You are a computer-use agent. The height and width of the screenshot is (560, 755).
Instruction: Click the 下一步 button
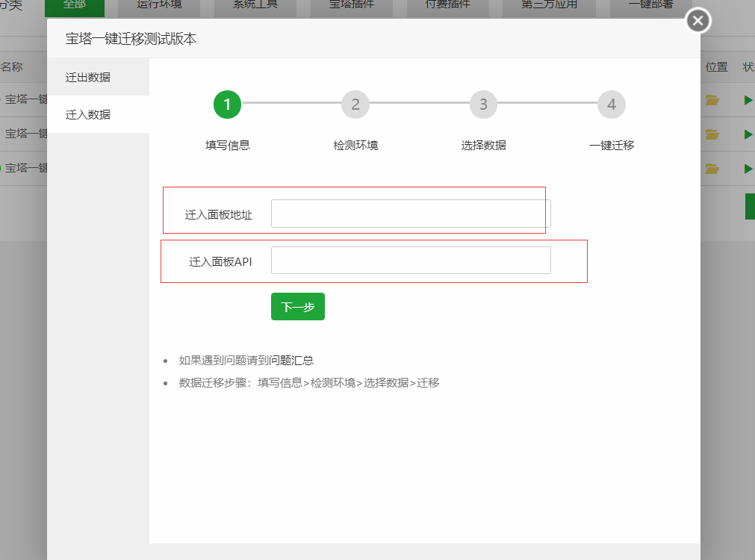(297, 306)
